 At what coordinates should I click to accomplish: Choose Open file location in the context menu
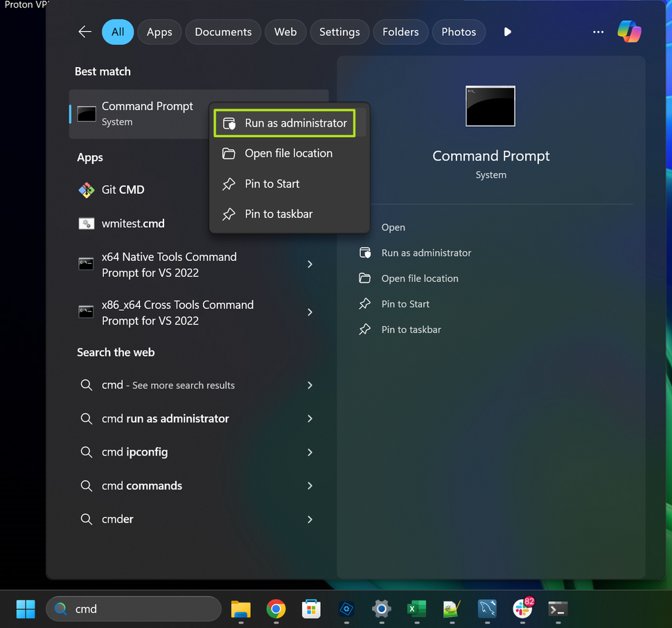click(284, 153)
